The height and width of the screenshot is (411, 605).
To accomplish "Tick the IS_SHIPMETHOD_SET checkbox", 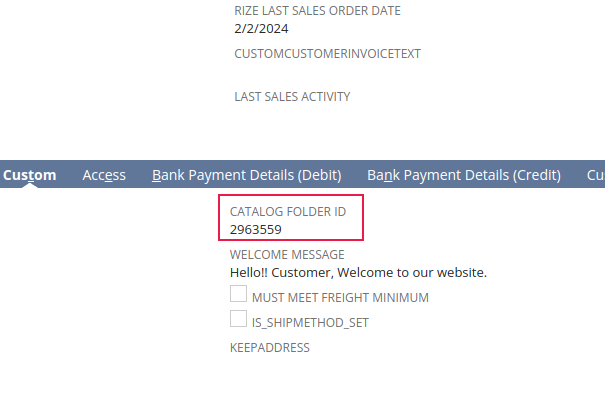I will (x=239, y=320).
